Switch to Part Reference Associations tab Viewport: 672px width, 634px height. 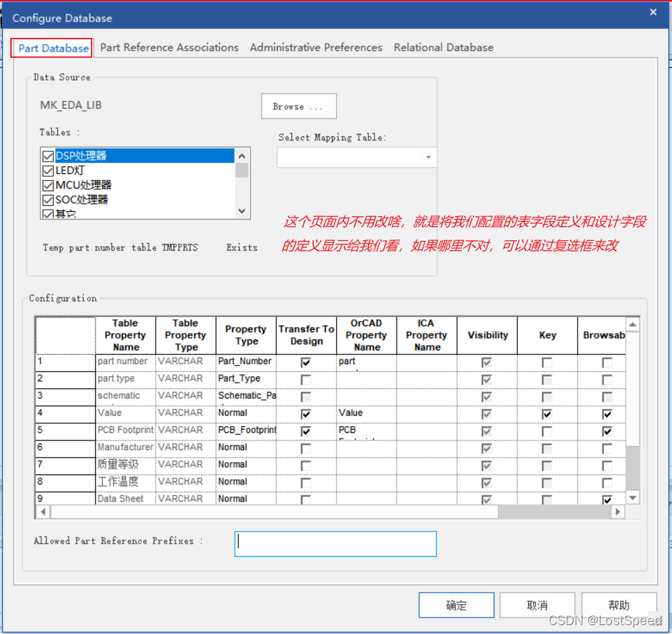[x=169, y=47]
